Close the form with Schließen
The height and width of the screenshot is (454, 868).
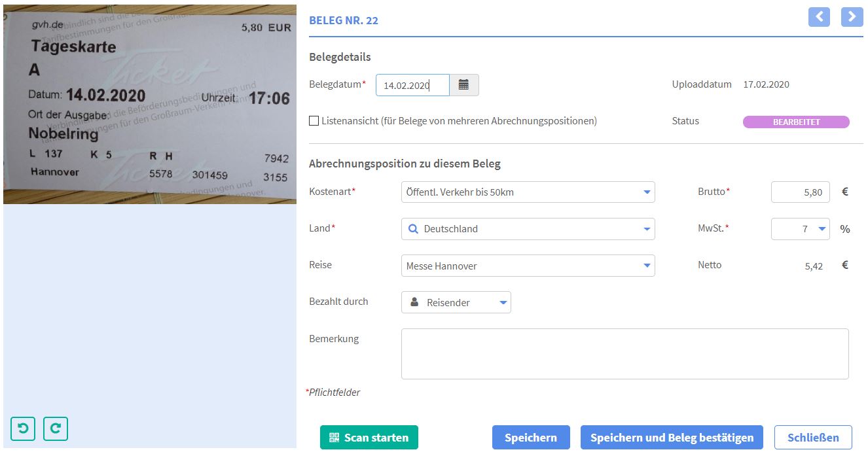[812, 438]
